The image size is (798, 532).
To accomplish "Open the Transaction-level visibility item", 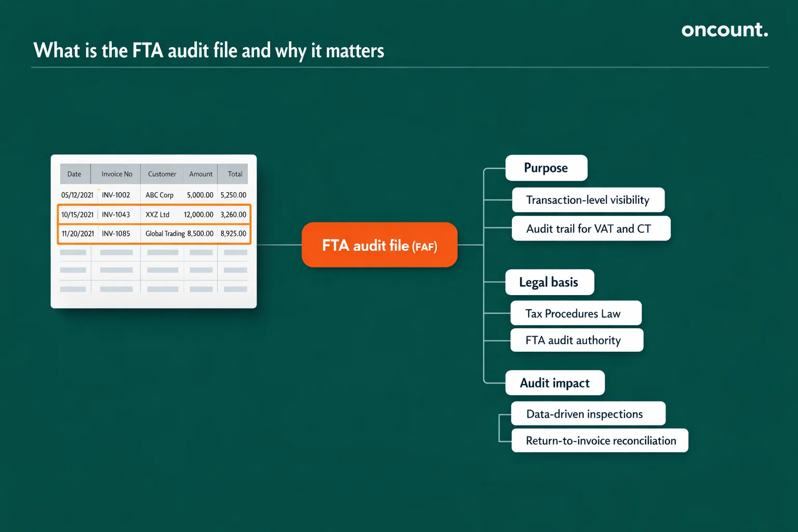I will 587,199.
